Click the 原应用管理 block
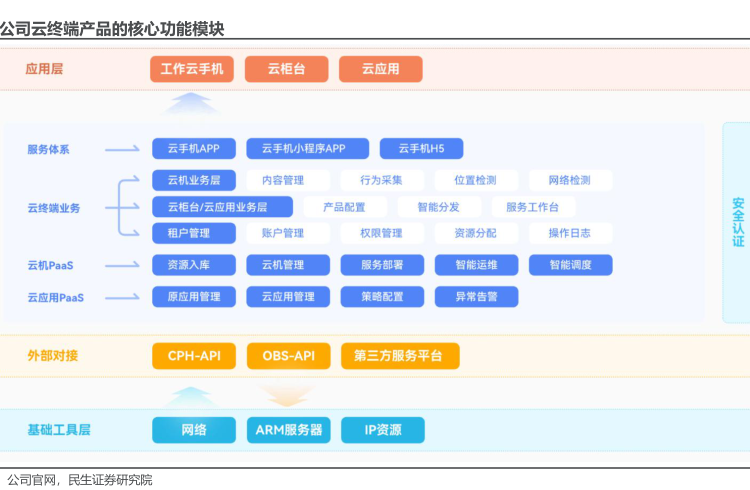This screenshot has width=750, height=490. point(194,297)
